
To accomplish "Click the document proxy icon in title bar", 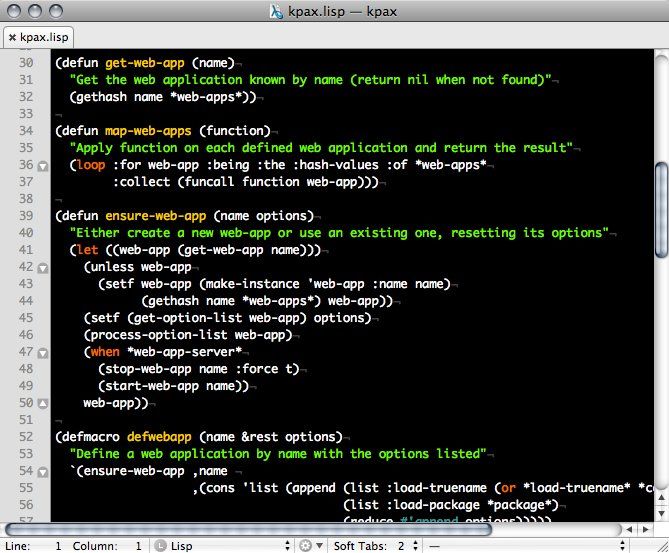I will [x=278, y=12].
